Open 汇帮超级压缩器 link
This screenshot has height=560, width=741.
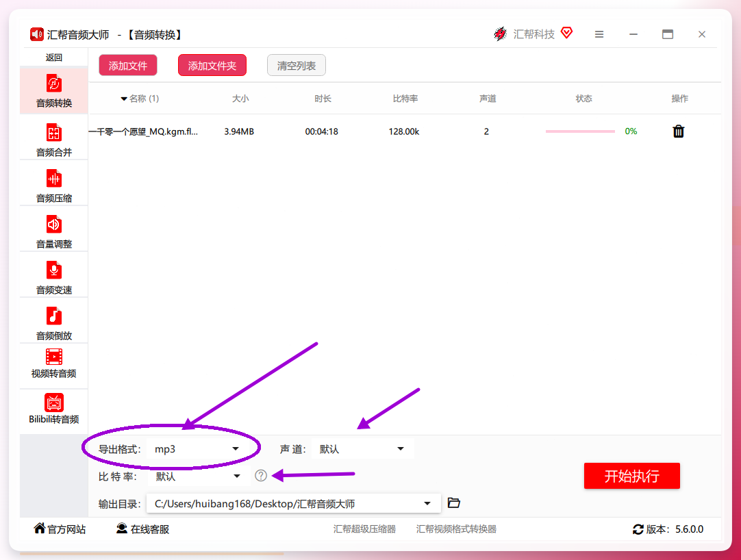pyautogui.click(x=364, y=529)
